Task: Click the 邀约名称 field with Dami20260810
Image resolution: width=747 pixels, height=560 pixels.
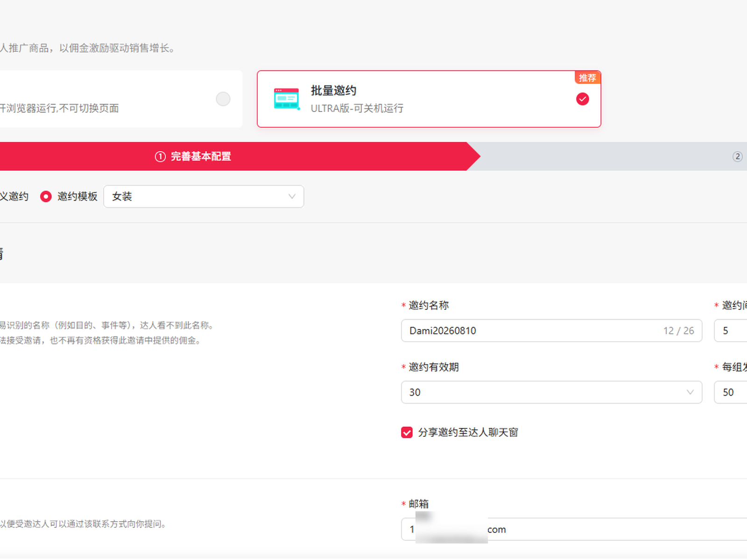Action: [551, 330]
